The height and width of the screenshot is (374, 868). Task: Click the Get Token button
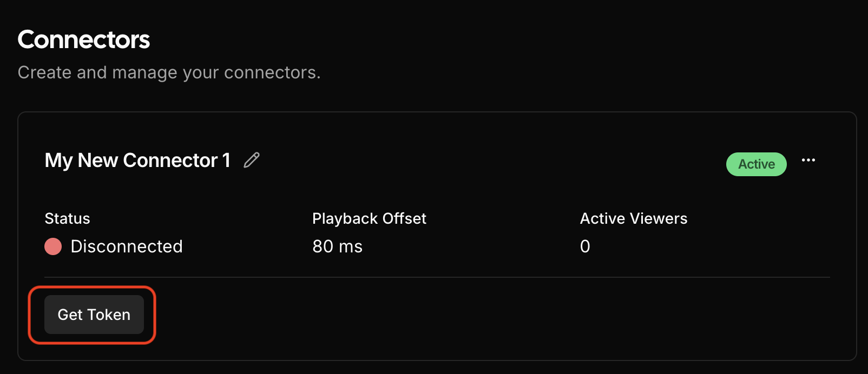[94, 315]
